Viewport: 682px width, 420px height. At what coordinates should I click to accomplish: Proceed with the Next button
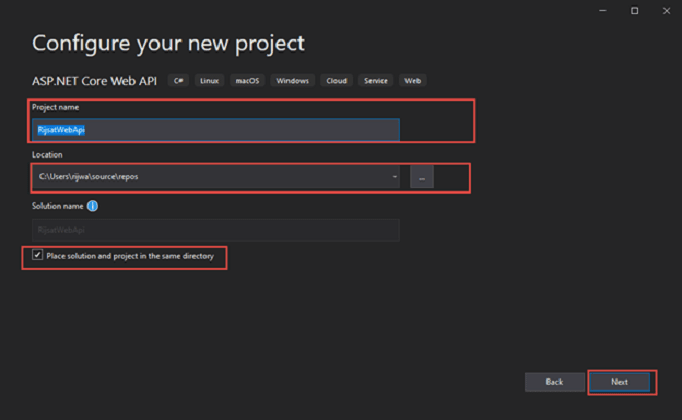(x=619, y=382)
